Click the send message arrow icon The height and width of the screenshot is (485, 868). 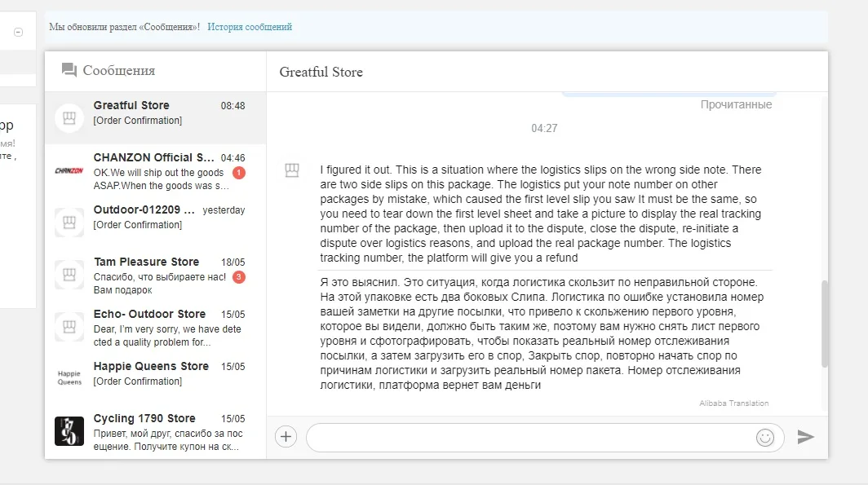pyautogui.click(x=806, y=437)
